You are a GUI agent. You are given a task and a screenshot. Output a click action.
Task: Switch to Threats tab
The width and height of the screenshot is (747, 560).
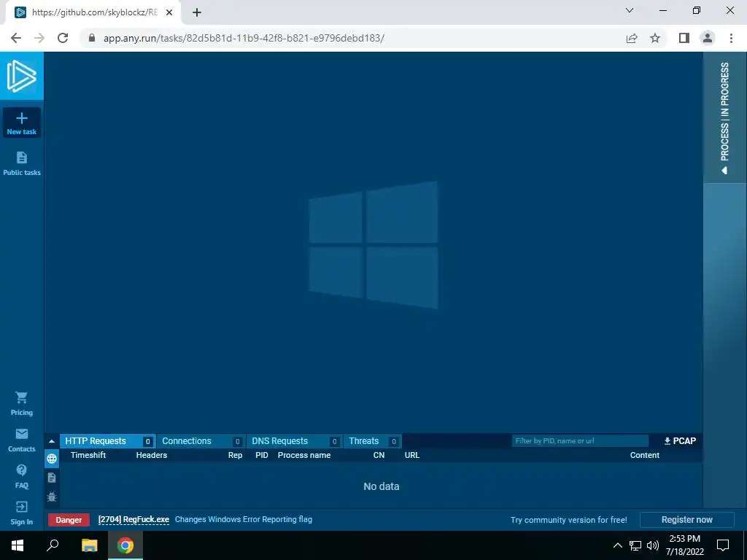click(372, 441)
